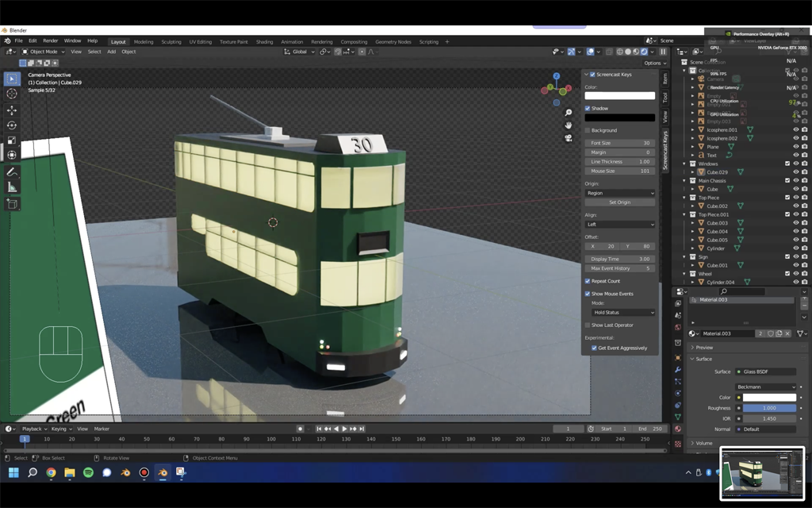Activate the Transform tool
Image resolution: width=812 pixels, height=508 pixels.
12,155
